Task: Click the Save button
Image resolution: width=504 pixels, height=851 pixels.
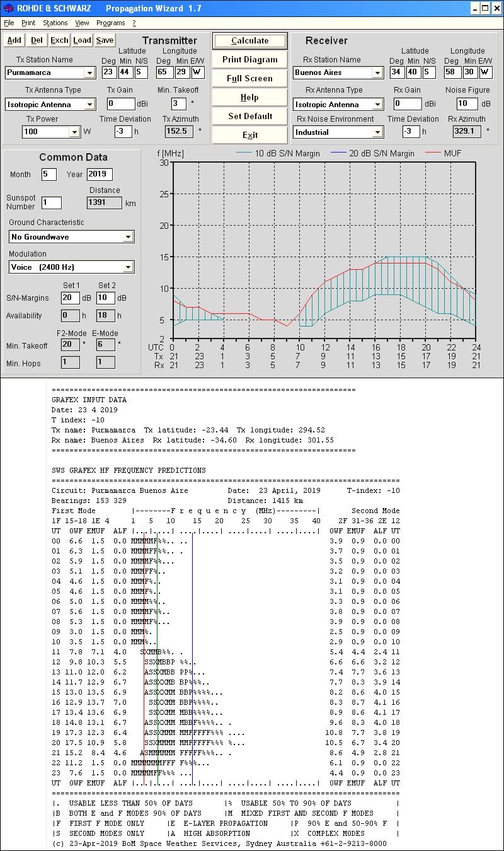Action: pos(105,40)
